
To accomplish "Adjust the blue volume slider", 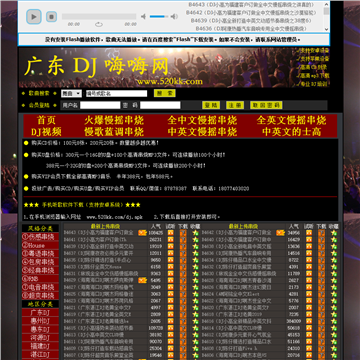I will (x=159, y=16).
